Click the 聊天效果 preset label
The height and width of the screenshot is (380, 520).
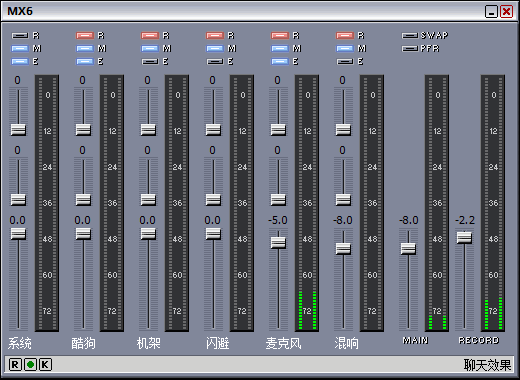487,365
